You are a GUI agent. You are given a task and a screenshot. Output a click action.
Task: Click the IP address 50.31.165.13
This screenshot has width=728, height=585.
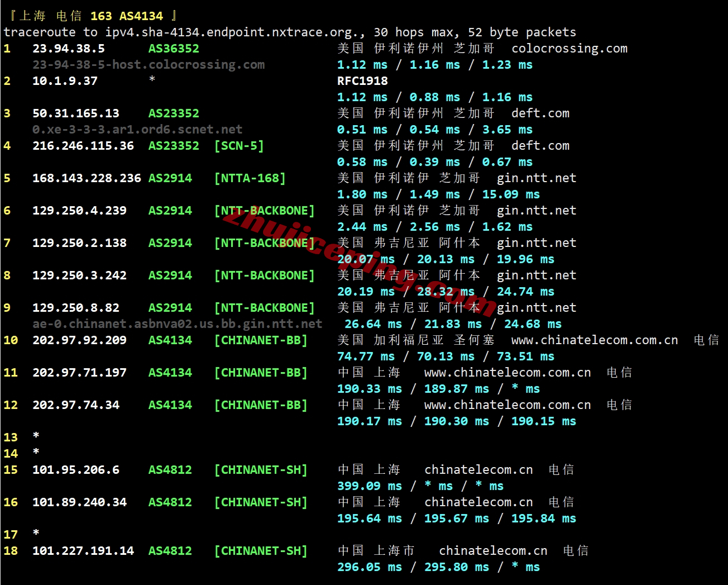[x=75, y=113]
